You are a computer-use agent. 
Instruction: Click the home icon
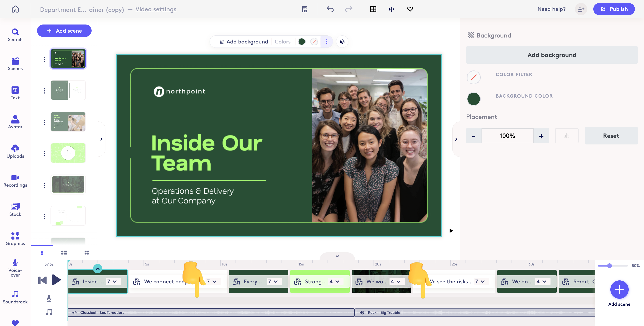click(x=15, y=9)
